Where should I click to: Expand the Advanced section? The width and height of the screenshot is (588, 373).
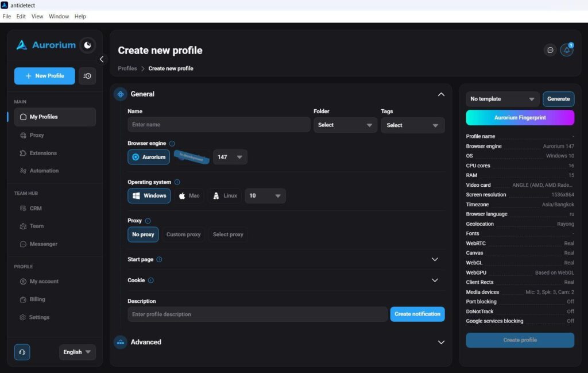point(441,342)
